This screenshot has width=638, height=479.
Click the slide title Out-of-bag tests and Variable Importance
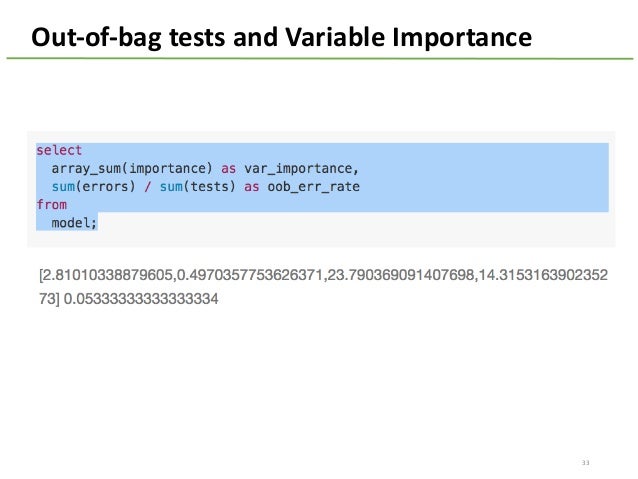pyautogui.click(x=282, y=37)
